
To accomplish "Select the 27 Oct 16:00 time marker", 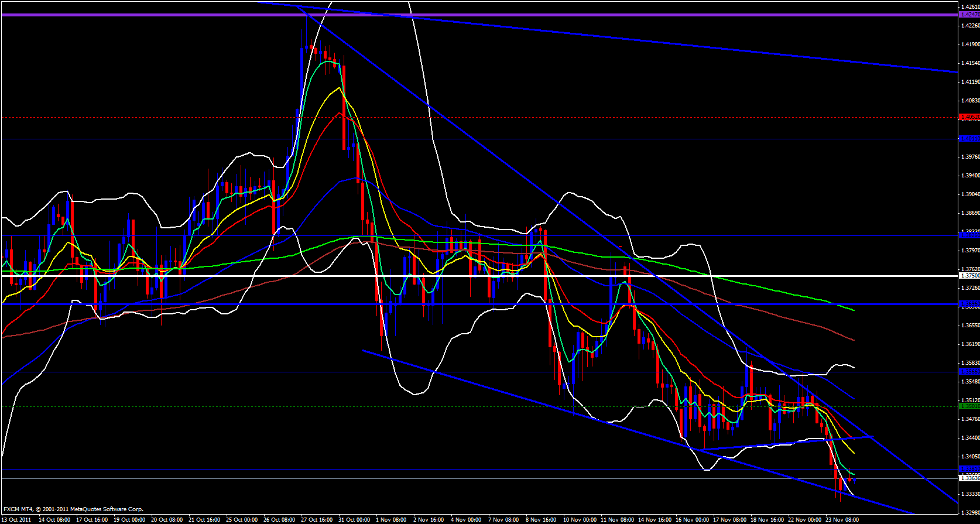I will (316, 519).
